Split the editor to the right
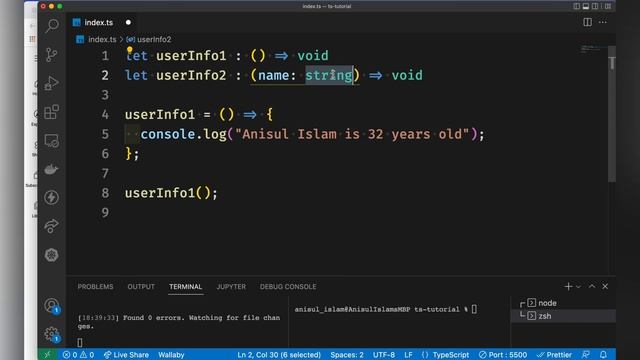Viewport: 640px width, 360px height. [x=587, y=22]
